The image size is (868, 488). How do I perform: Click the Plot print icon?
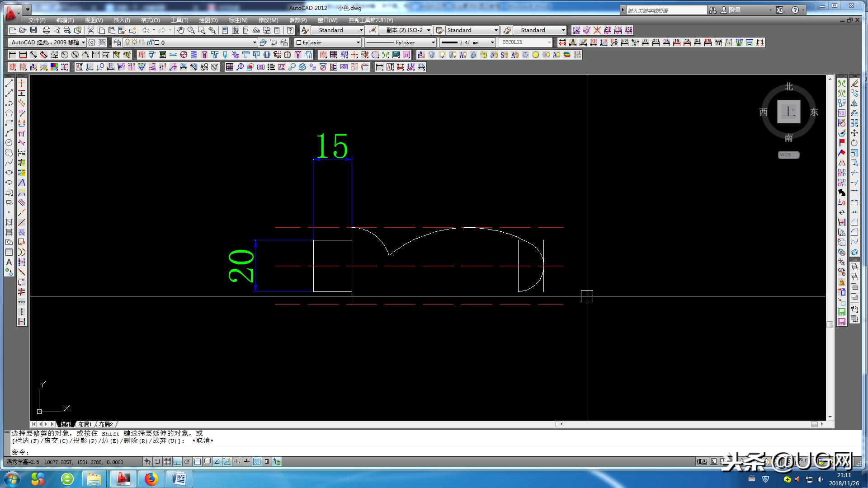tap(46, 30)
